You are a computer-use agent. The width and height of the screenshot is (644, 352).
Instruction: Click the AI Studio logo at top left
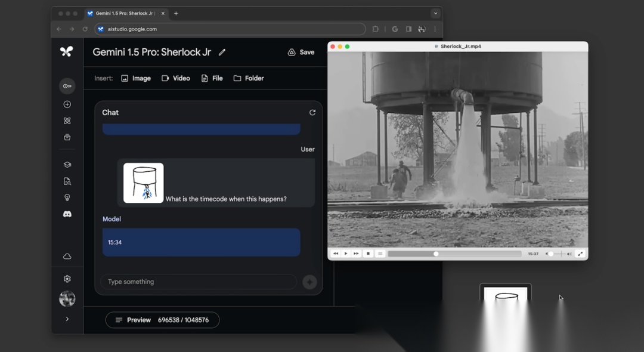point(67,51)
